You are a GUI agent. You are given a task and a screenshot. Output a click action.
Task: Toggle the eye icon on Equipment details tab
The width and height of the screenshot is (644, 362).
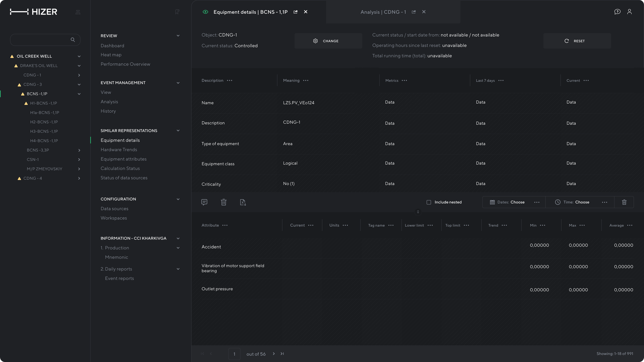tap(205, 12)
